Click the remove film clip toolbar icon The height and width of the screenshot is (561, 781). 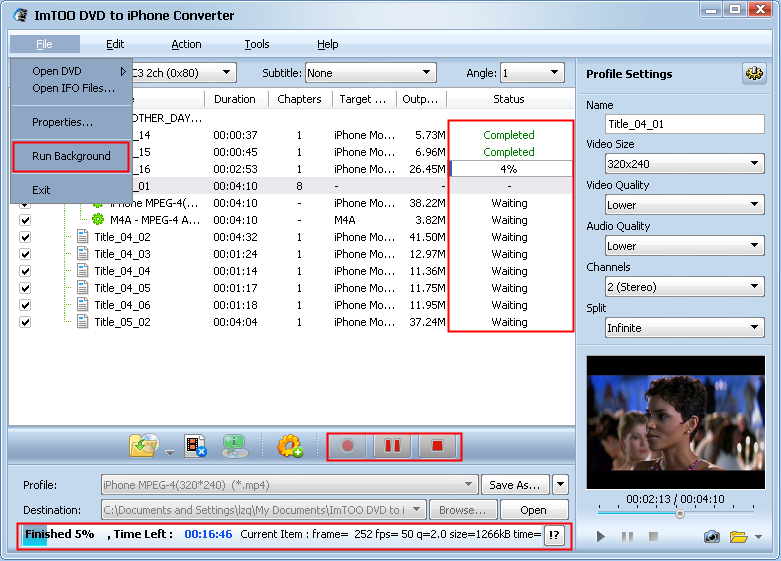[196, 445]
